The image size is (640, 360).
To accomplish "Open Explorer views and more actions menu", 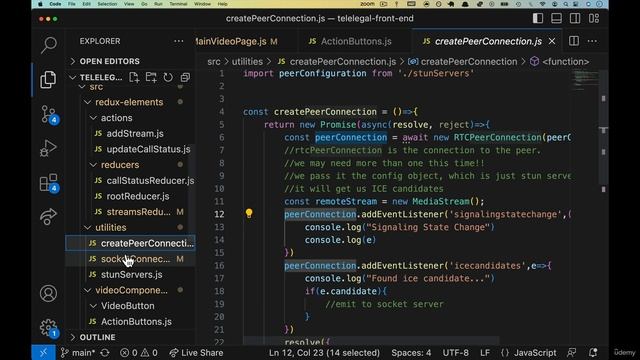I will point(178,41).
